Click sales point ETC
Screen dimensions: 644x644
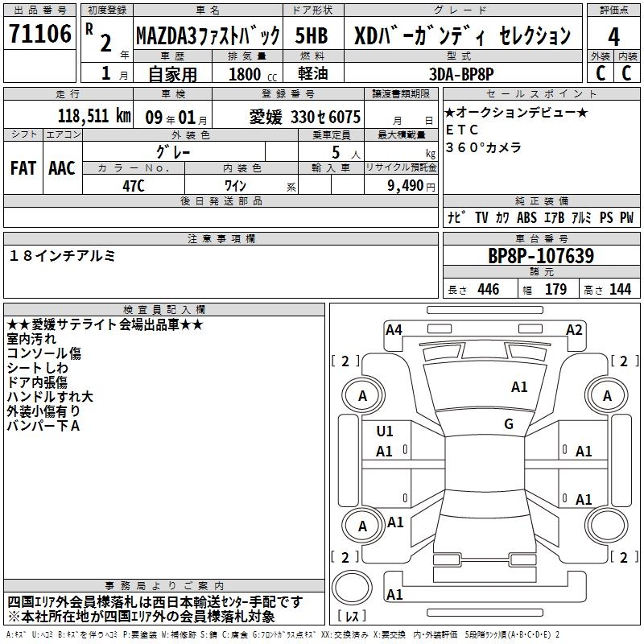click(x=462, y=130)
